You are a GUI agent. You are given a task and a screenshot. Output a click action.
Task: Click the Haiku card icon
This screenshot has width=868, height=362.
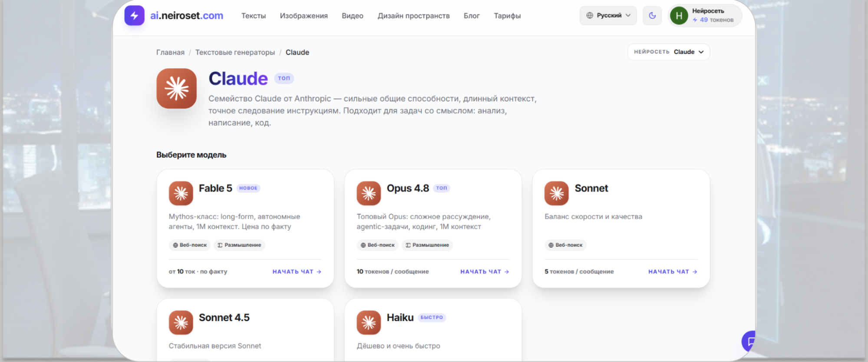point(369,322)
